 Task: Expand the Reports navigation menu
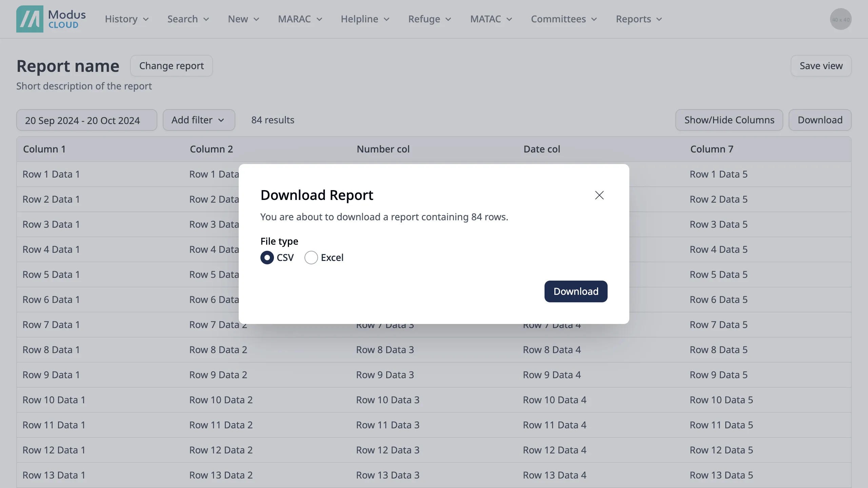638,19
